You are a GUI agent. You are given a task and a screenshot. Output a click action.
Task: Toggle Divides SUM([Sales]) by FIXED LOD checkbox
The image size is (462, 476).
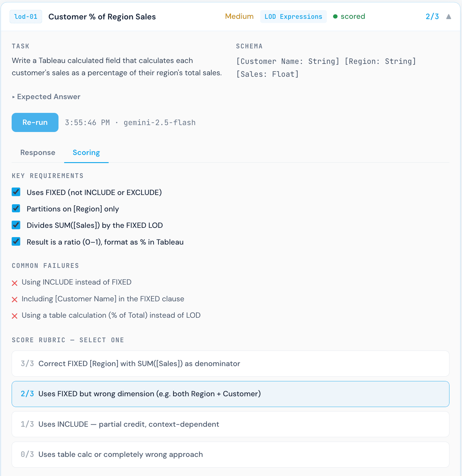pos(16,225)
